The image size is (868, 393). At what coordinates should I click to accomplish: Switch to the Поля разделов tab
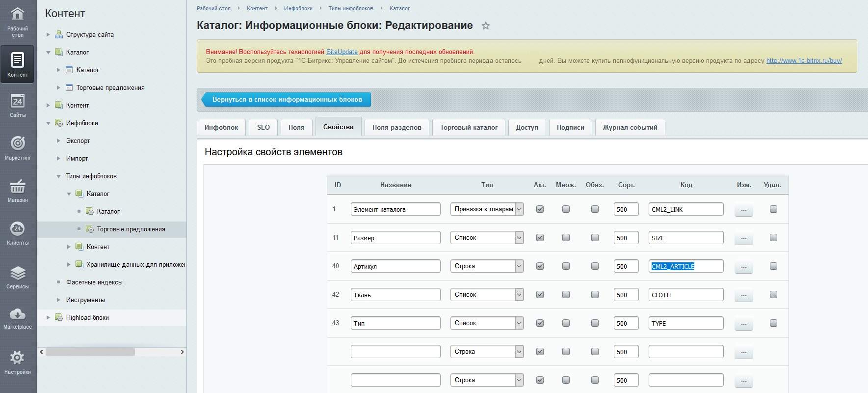tap(397, 127)
